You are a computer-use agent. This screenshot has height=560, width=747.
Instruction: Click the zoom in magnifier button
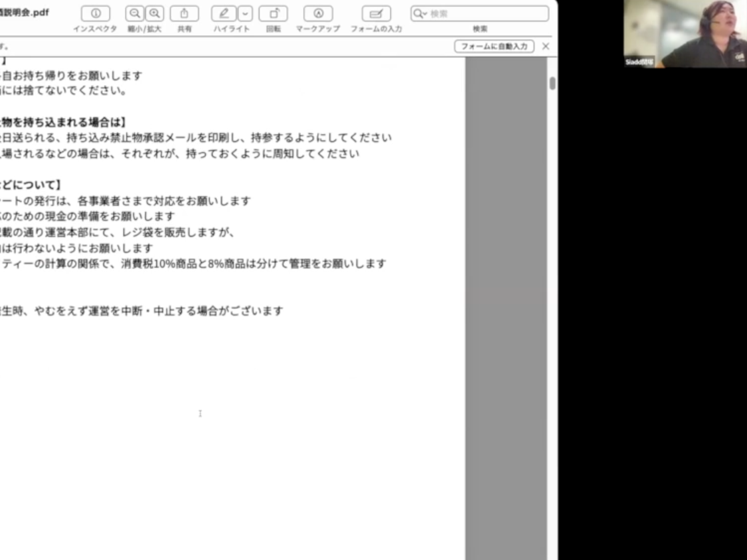pyautogui.click(x=155, y=14)
